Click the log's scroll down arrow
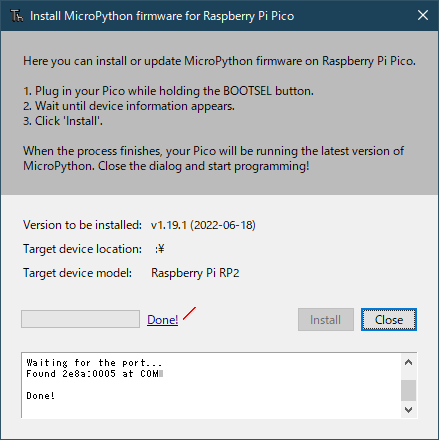Image resolution: width=439 pixels, height=440 pixels. click(x=408, y=410)
